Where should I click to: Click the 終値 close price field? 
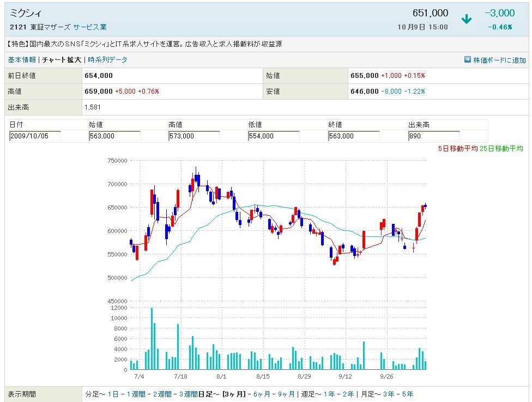pyautogui.click(x=354, y=136)
